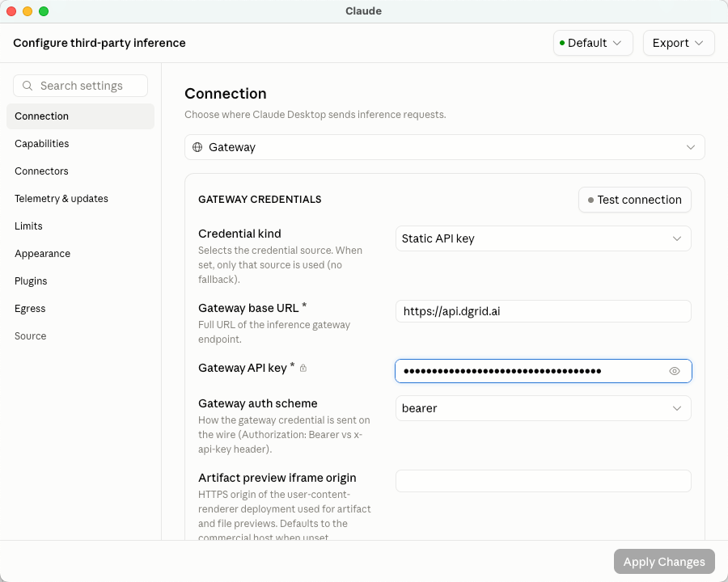Close the Claude window with the red button
Screen dimensions: 728x582
coord(11,11)
